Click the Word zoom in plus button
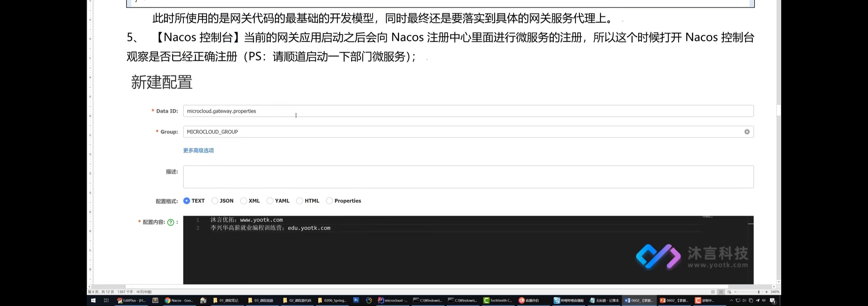The width and height of the screenshot is (868, 306). pyautogui.click(x=766, y=292)
